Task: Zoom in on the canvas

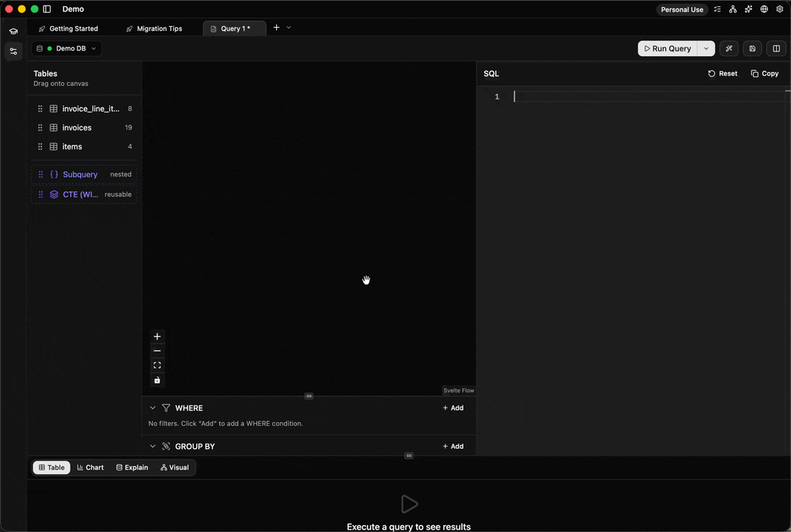Action: 157,336
